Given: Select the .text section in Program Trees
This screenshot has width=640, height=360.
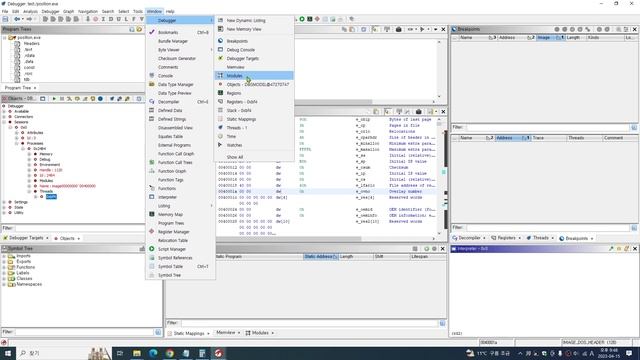Looking at the screenshot, I should click(x=28, y=49).
